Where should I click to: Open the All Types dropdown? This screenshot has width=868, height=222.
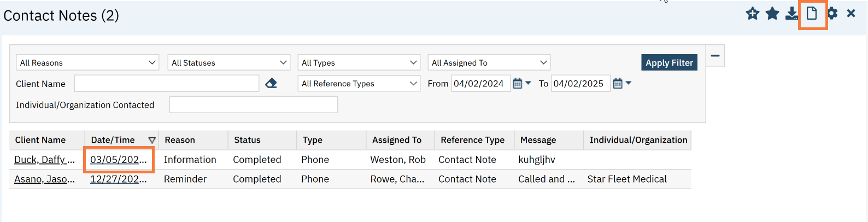[x=359, y=63]
